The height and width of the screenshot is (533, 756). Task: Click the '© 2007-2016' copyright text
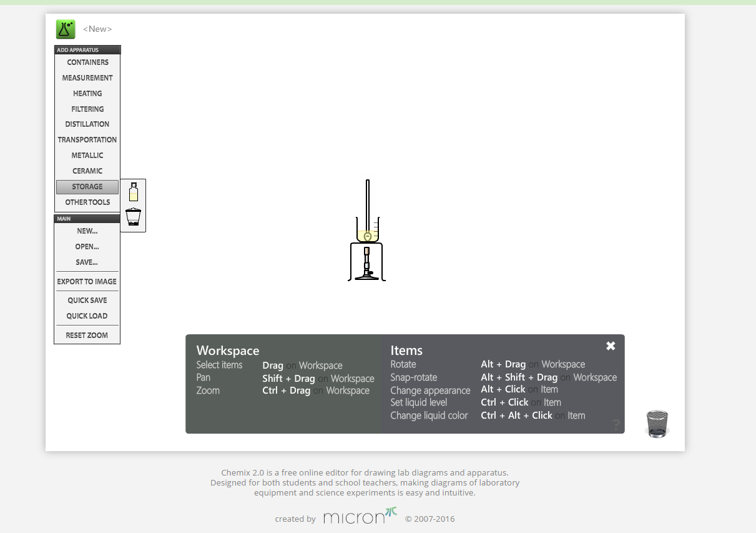pyautogui.click(x=430, y=519)
